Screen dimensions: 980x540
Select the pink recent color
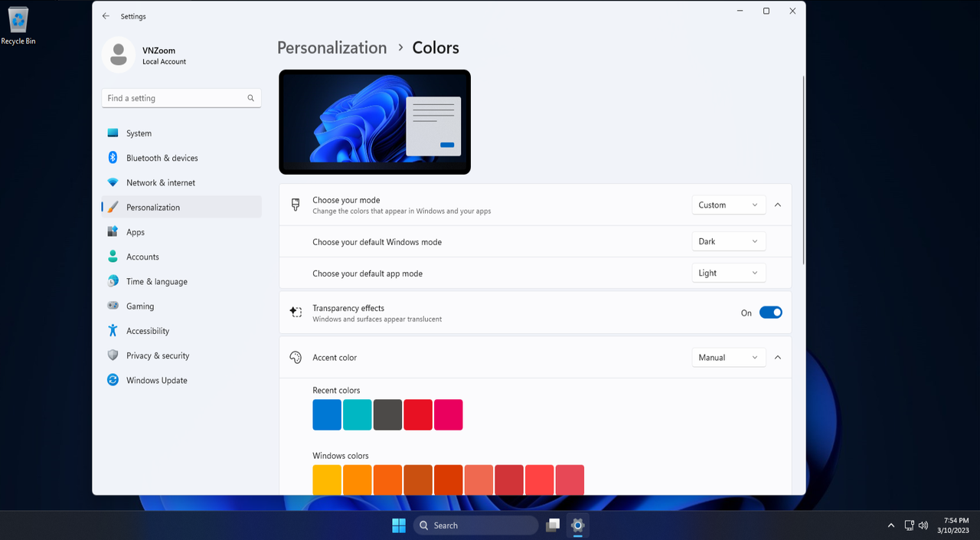[449, 414]
